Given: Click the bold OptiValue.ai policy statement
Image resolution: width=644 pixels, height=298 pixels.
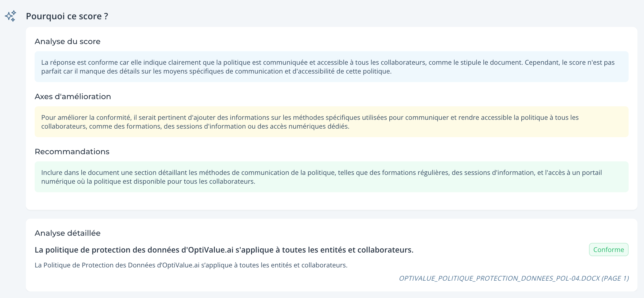Looking at the screenshot, I should (224, 250).
